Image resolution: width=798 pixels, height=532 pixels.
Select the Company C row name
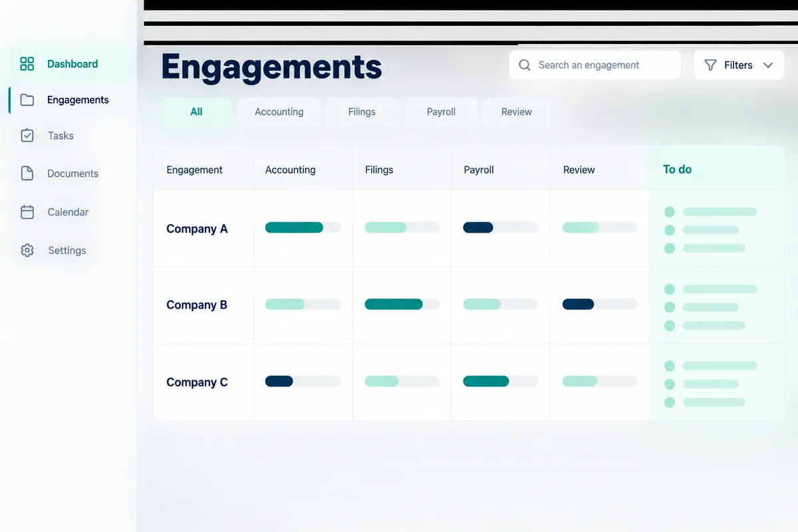click(197, 382)
